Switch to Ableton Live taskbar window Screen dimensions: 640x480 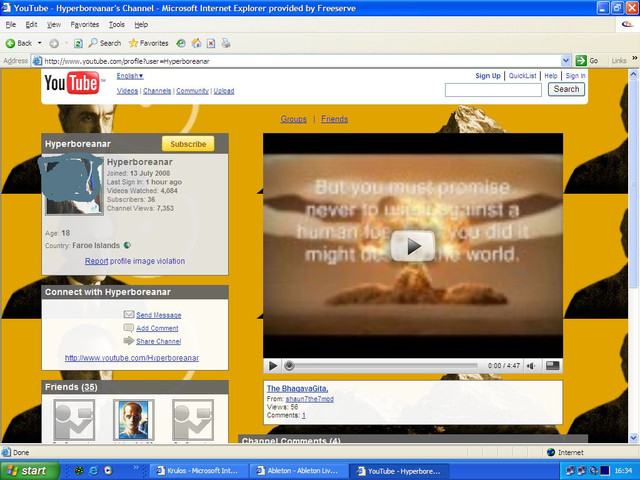click(298, 471)
